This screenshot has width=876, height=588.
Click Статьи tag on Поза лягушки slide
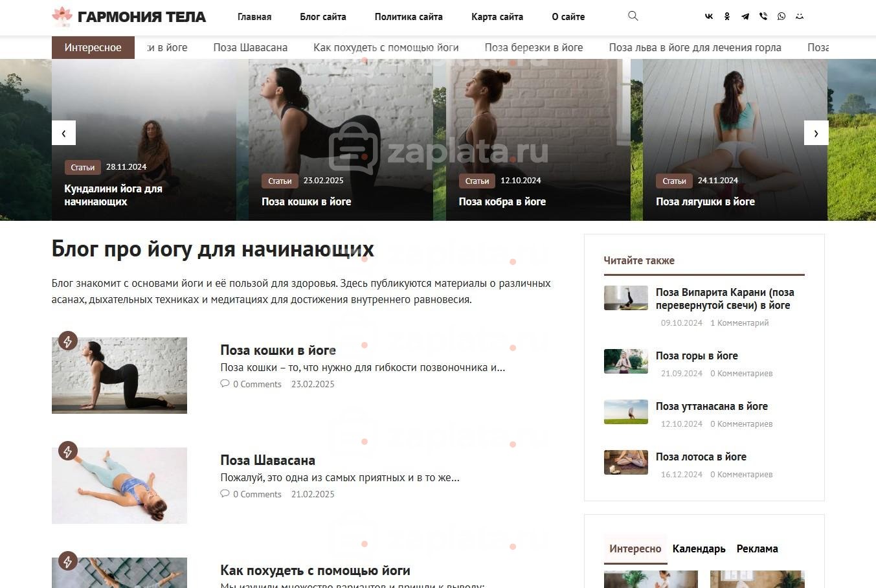674,181
